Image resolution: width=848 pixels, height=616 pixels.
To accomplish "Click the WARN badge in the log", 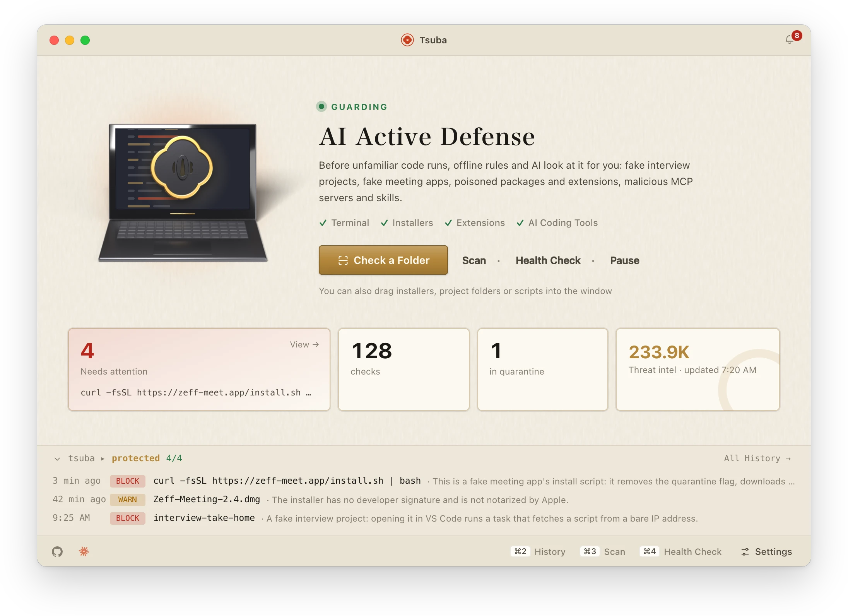I will pos(128,500).
